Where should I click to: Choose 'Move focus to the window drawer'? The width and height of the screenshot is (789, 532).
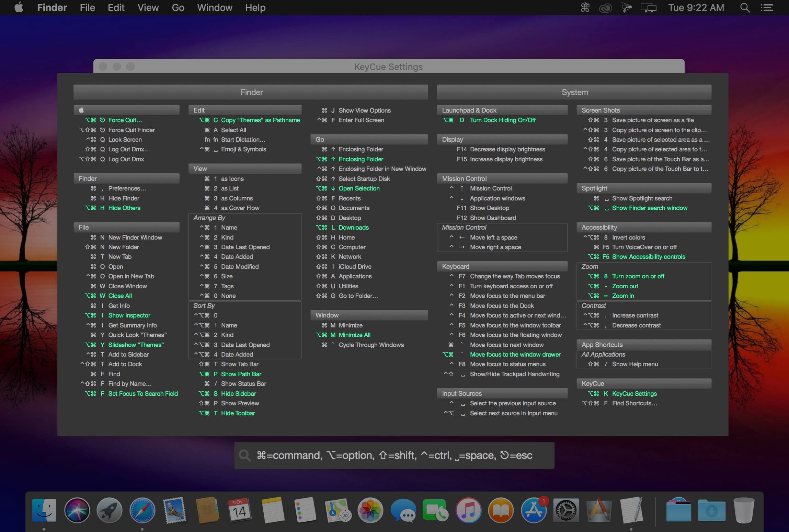click(515, 355)
